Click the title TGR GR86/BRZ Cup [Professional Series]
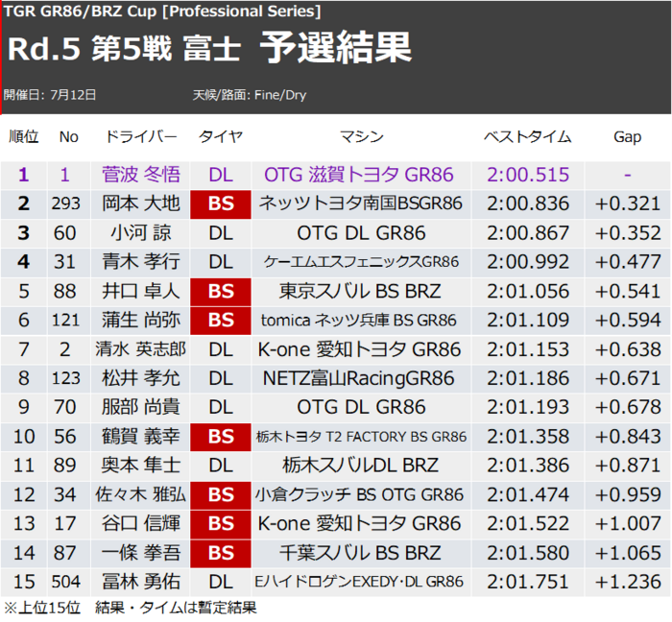This screenshot has width=672, height=622. 162,12
